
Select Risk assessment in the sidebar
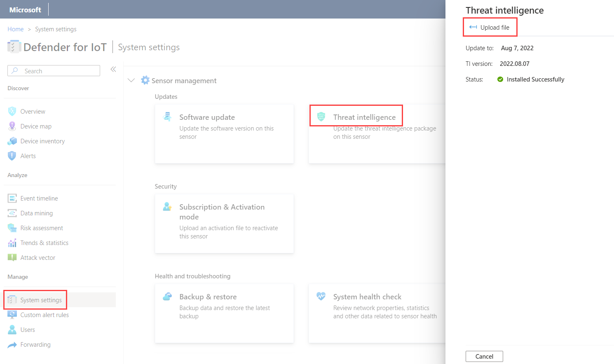[42, 228]
